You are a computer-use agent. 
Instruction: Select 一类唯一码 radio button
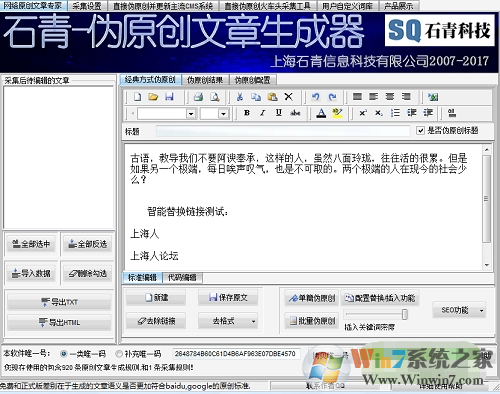63,354
